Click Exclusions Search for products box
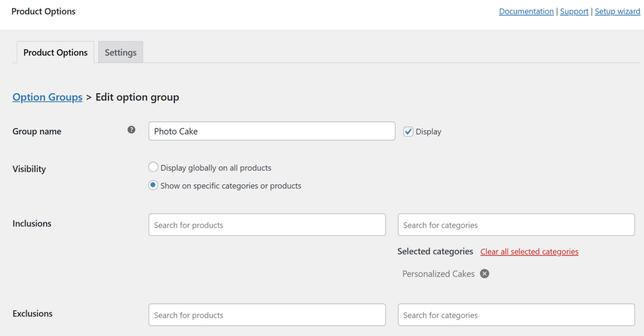This screenshot has width=644, height=336. pos(267,315)
